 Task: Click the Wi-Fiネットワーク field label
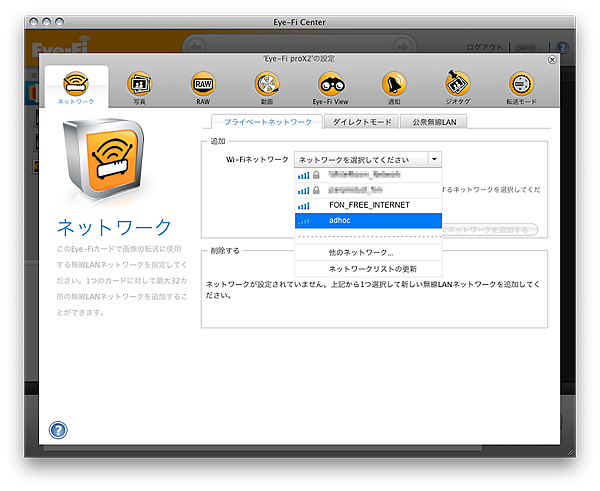(x=257, y=159)
